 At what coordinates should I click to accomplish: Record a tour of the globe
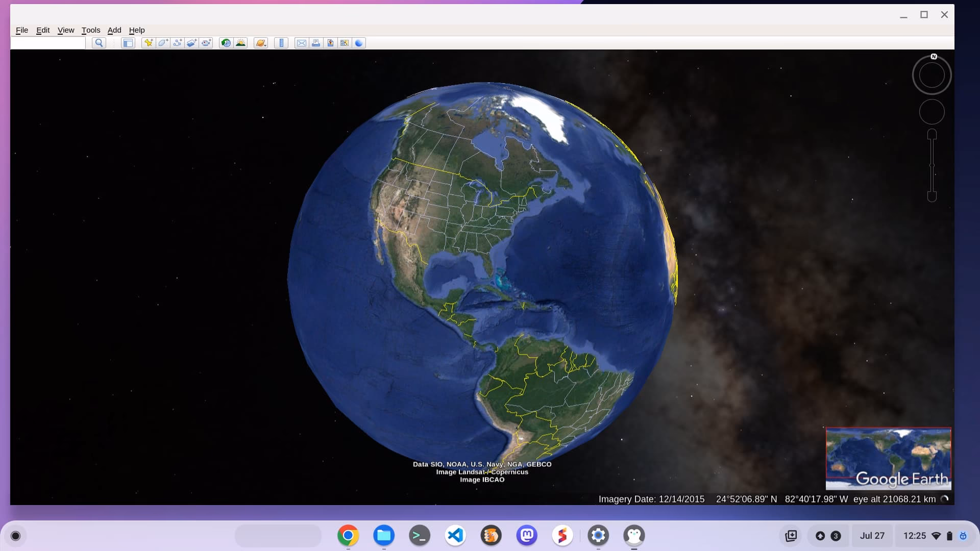[x=205, y=43]
